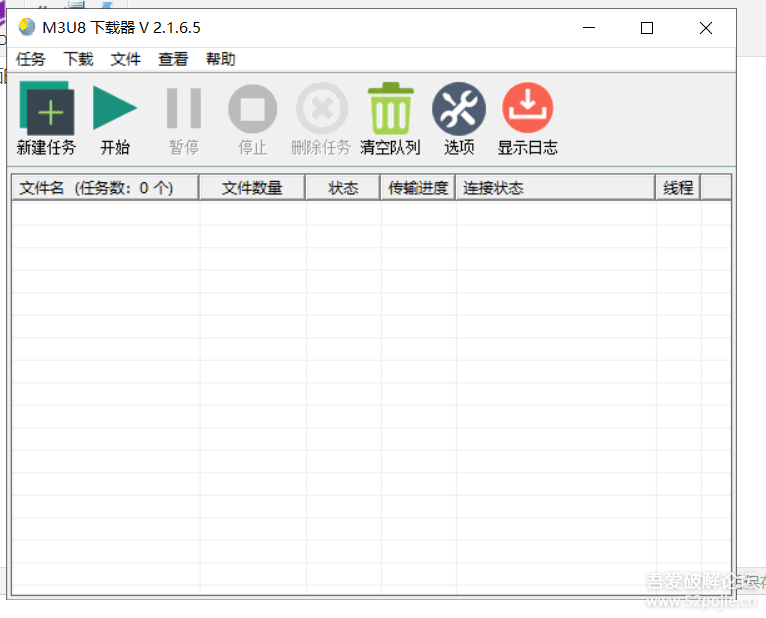Click the 线程 column header
Screen dimensions: 766x618
[678, 188]
